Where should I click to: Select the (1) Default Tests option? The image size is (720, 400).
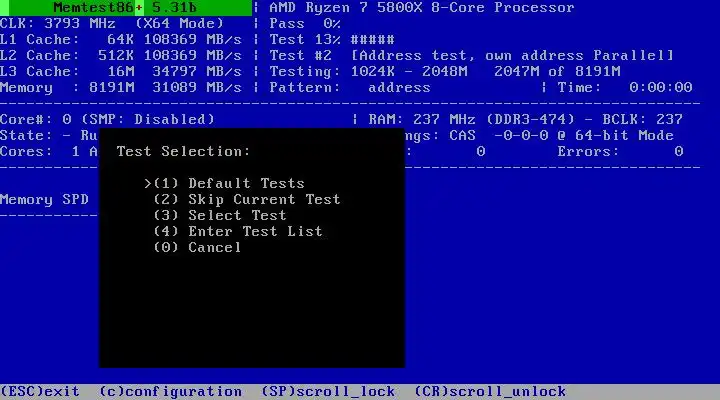click(229, 183)
